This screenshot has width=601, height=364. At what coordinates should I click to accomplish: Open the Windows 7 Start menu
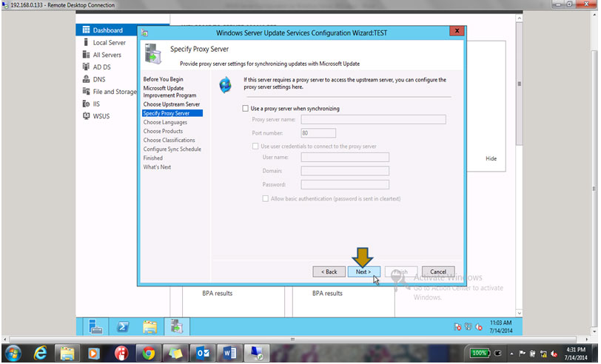point(13,353)
